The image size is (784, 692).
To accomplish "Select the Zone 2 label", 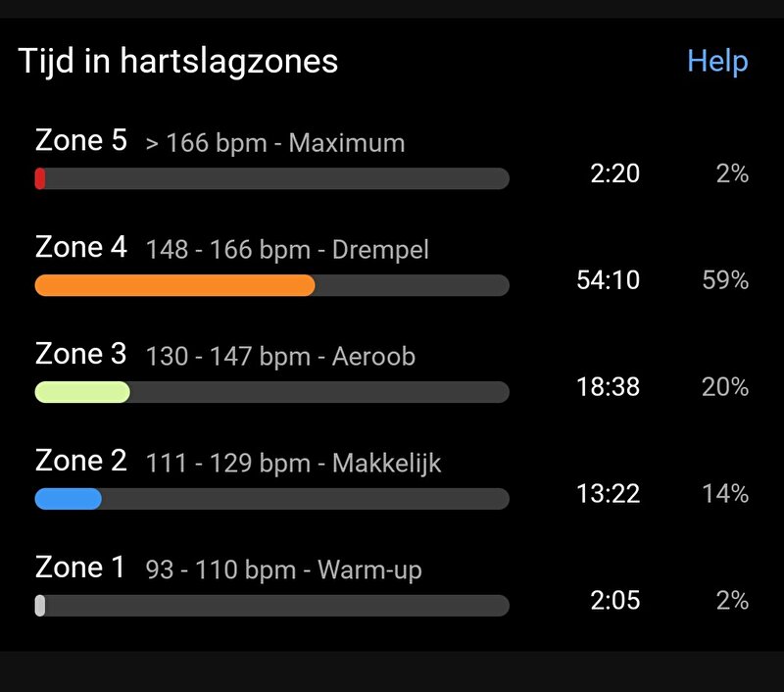I will [81, 460].
